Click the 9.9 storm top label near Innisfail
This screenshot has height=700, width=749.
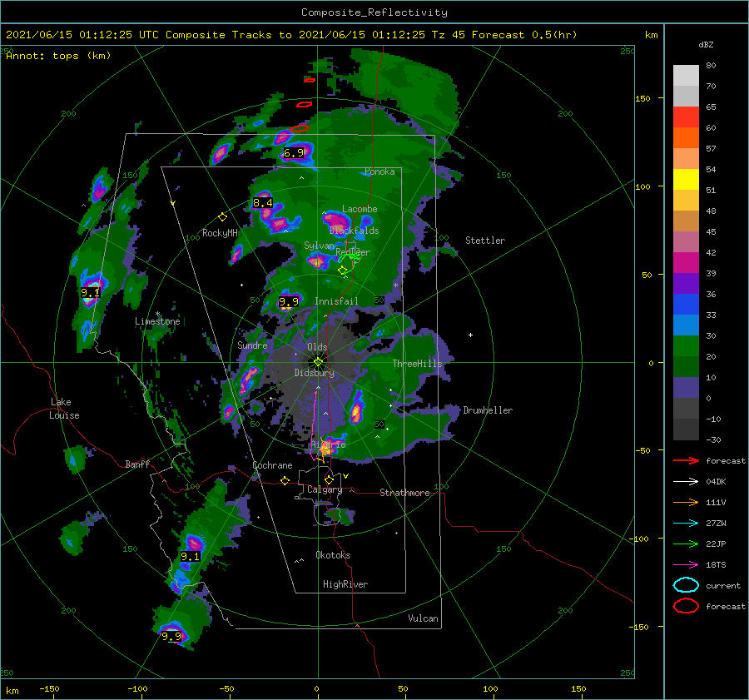pos(289,301)
